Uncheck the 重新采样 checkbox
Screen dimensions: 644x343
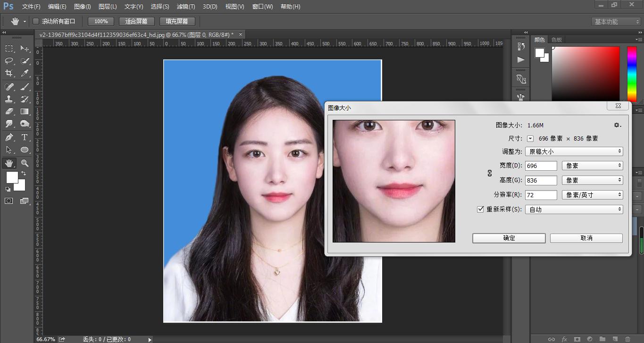[480, 209]
